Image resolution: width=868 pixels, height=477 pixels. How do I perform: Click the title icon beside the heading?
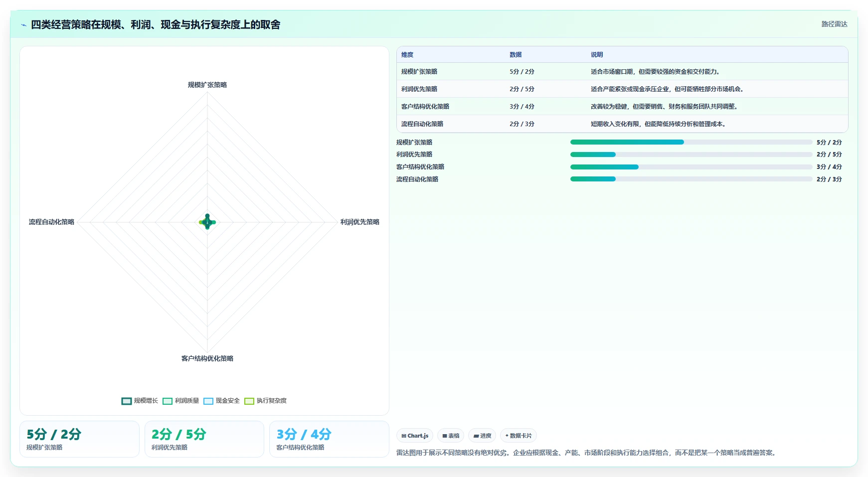click(x=23, y=25)
